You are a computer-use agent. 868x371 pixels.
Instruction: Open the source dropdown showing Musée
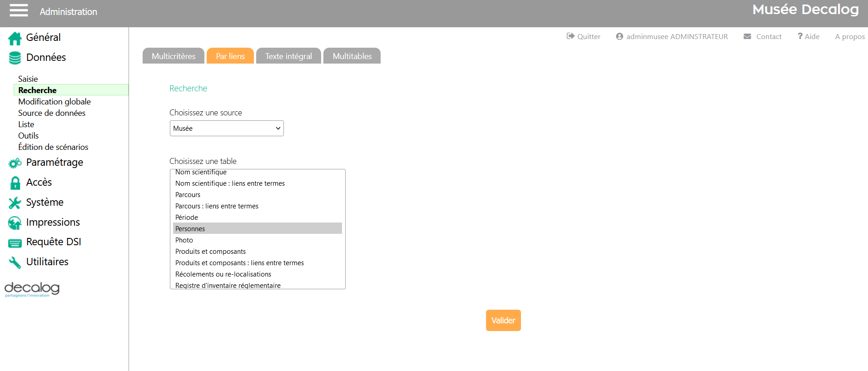click(227, 129)
